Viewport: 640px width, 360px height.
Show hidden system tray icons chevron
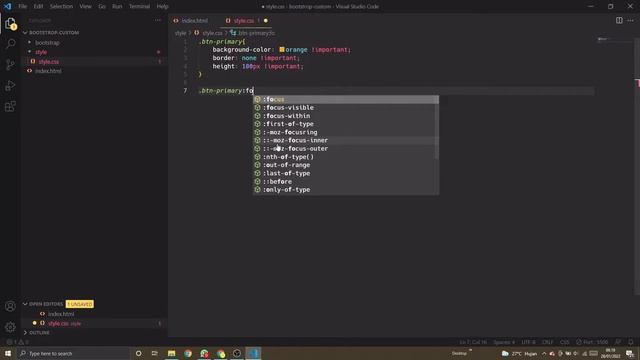544,353
